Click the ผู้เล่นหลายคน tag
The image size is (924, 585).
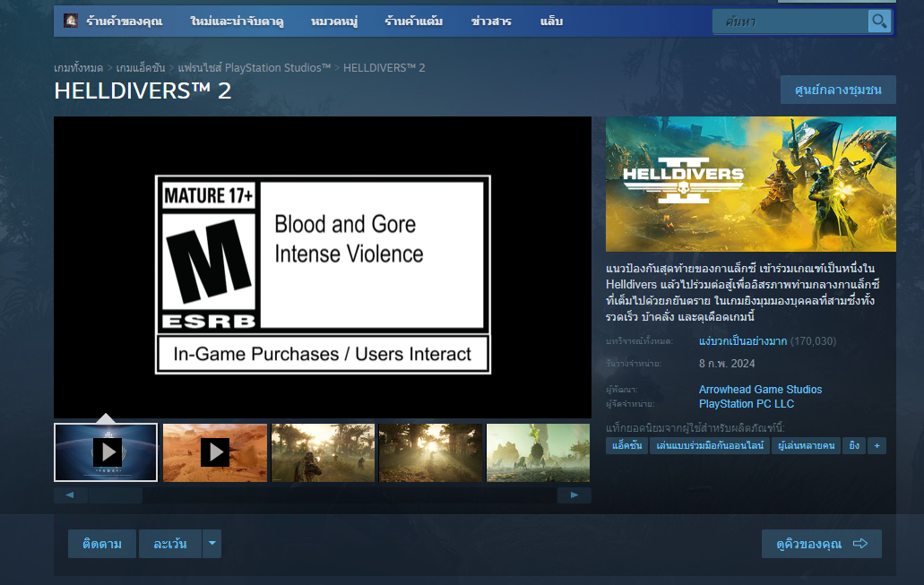[x=806, y=445]
